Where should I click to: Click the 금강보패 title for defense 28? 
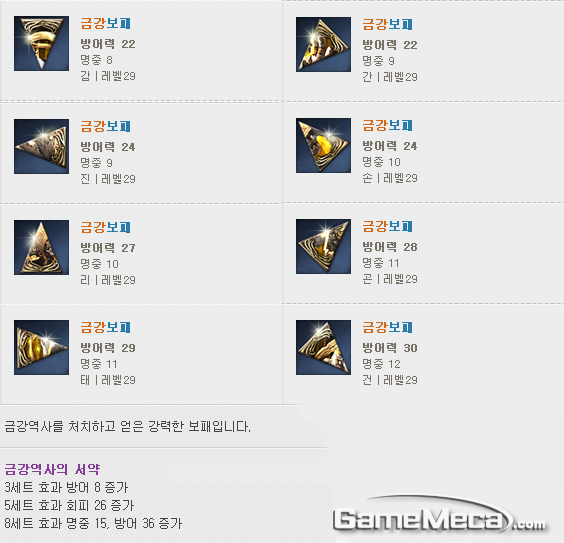click(x=387, y=226)
